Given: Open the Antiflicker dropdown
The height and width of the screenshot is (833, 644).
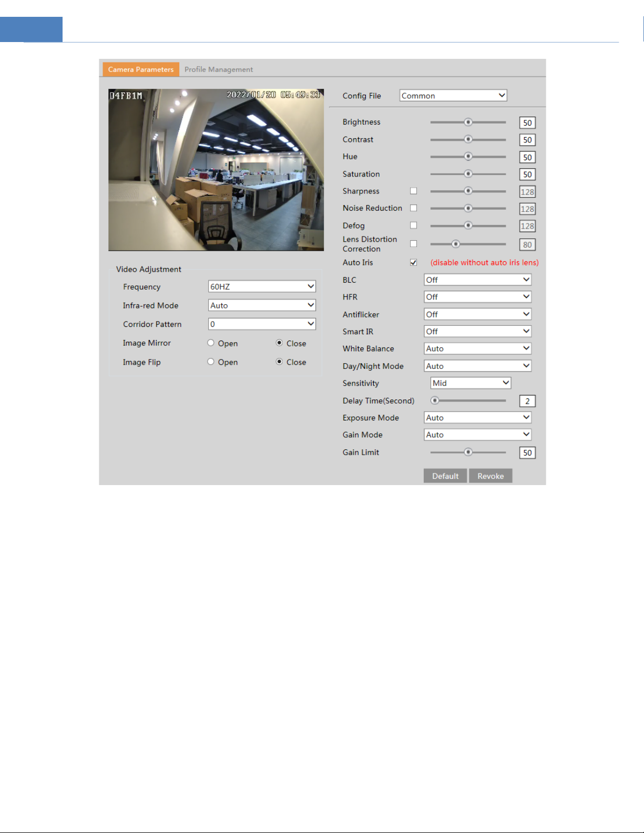Looking at the screenshot, I should [478, 314].
